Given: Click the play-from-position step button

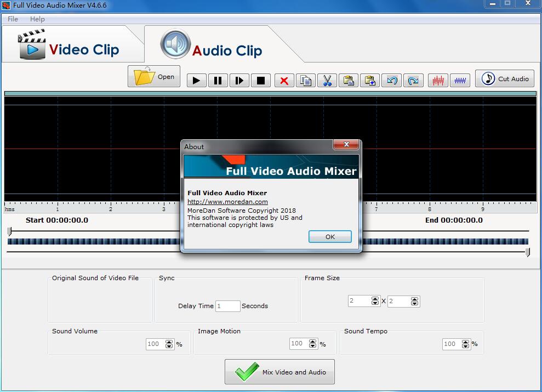Looking at the screenshot, I should [239, 81].
